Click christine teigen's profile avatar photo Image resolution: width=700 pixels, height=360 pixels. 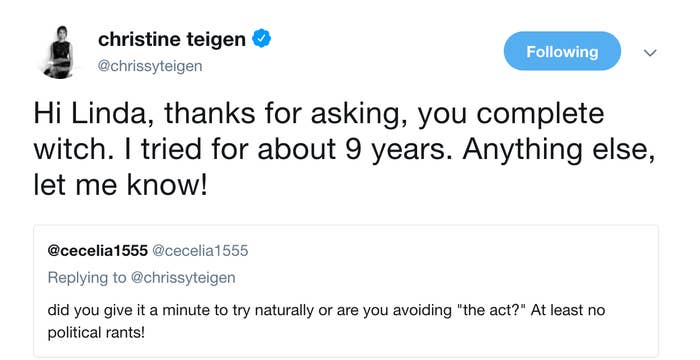[60, 52]
